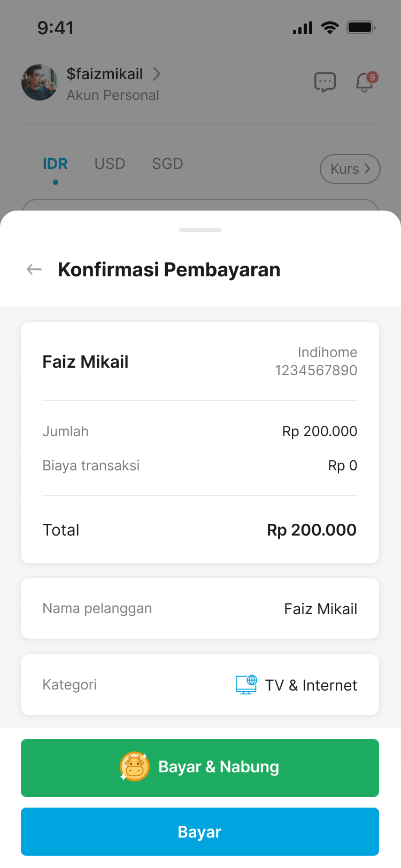Tap the Kategori row
The image size is (401, 868).
coord(200,685)
